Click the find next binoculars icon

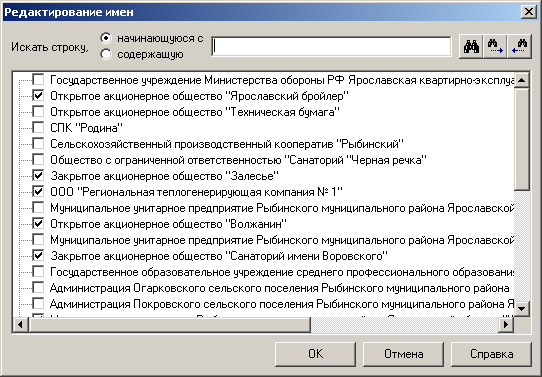495,47
